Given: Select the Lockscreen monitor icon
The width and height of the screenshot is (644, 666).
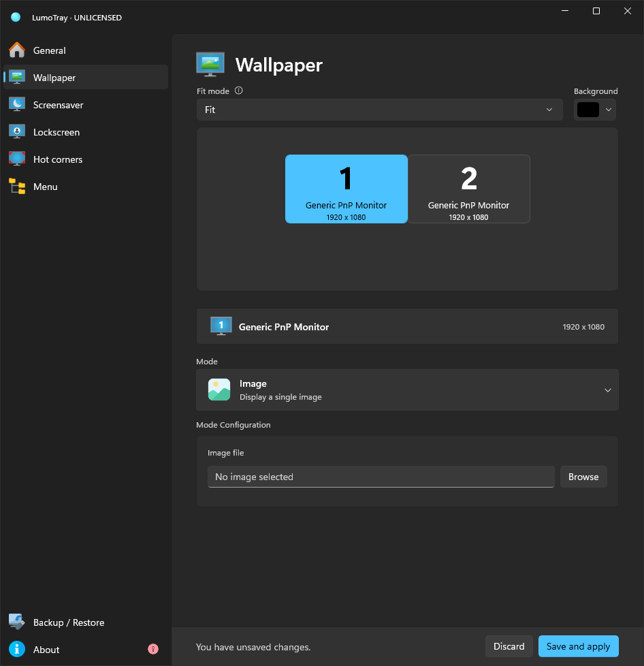Looking at the screenshot, I should pos(17,131).
